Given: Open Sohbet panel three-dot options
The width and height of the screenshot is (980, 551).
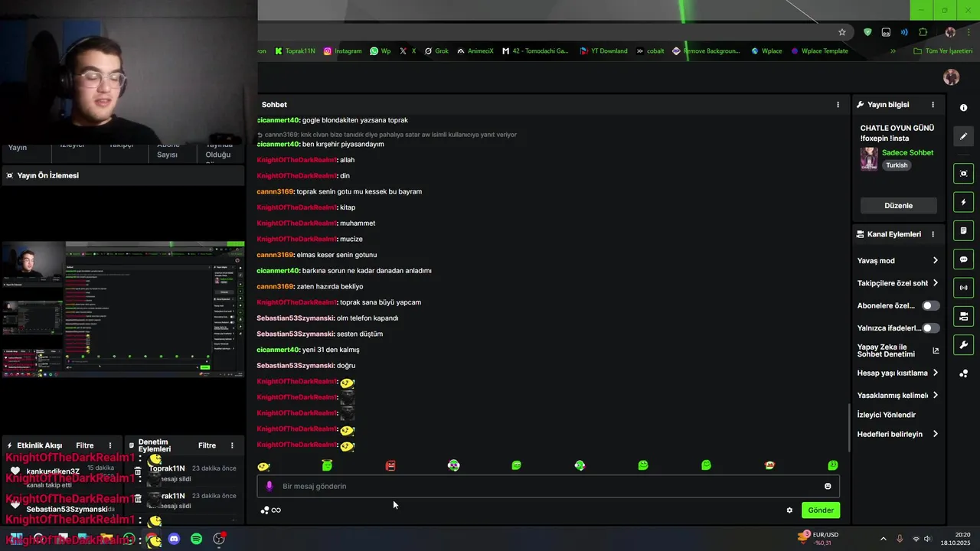Looking at the screenshot, I should (838, 105).
